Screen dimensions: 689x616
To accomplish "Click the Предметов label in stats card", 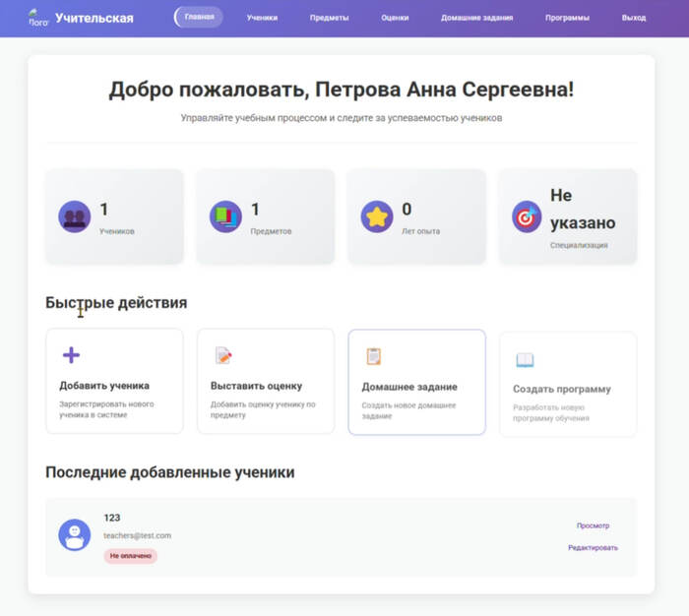I will point(271,231).
